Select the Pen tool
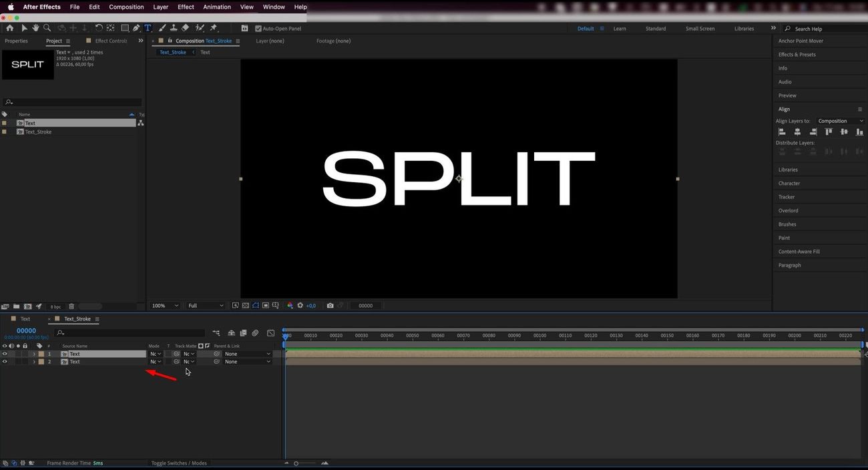The image size is (868, 470). pyautogui.click(x=136, y=28)
